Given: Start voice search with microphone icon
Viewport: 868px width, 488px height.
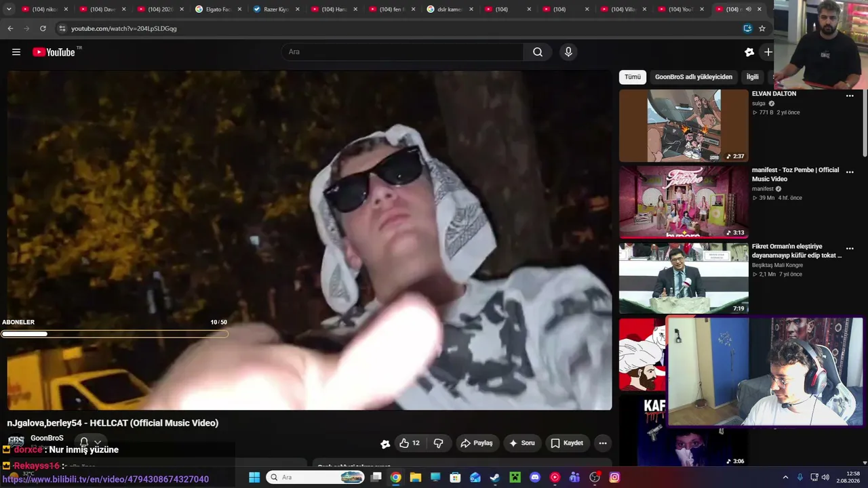Looking at the screenshot, I should pyautogui.click(x=568, y=52).
